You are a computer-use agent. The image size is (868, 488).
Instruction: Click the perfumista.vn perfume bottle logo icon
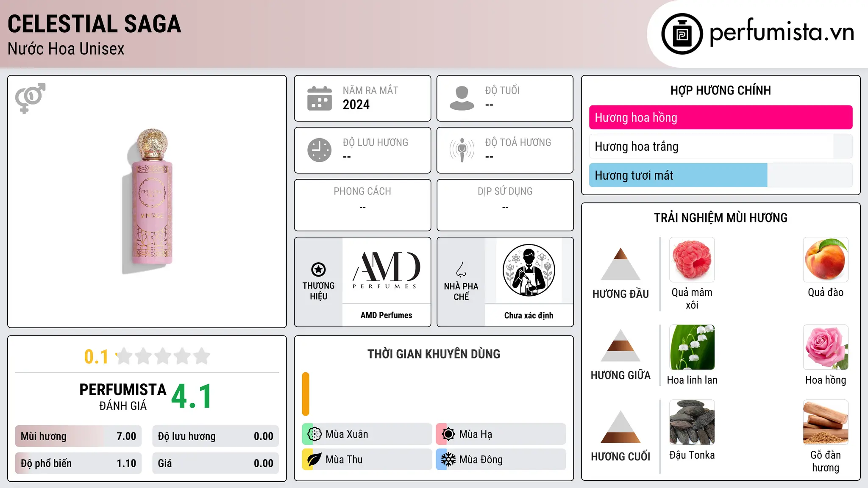(x=682, y=34)
